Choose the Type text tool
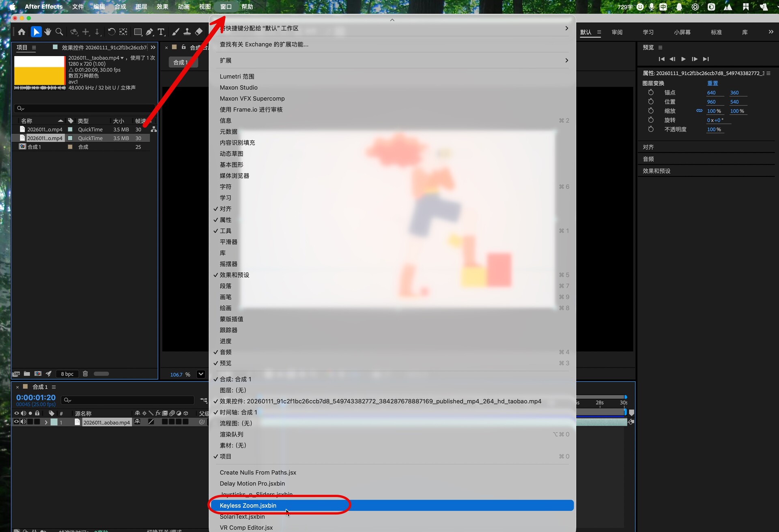This screenshot has width=779, height=532. [x=161, y=32]
